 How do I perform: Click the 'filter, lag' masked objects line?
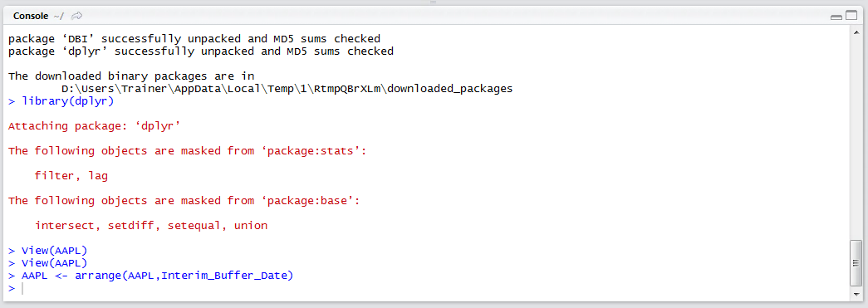click(x=71, y=176)
